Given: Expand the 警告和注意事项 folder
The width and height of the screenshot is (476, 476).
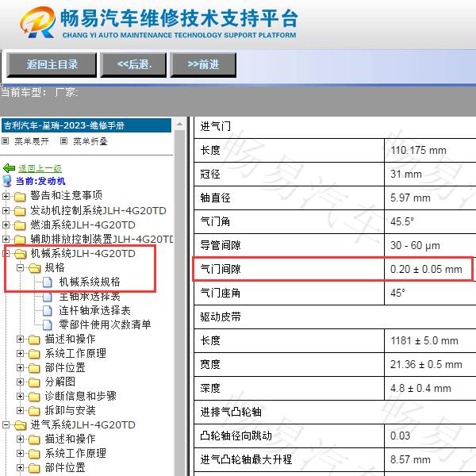Looking at the screenshot, I should [x=6, y=196].
